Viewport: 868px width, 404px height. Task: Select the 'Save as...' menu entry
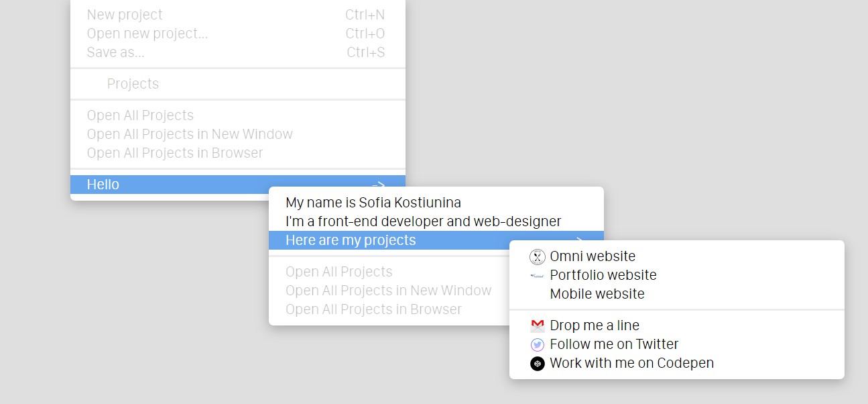pos(115,52)
